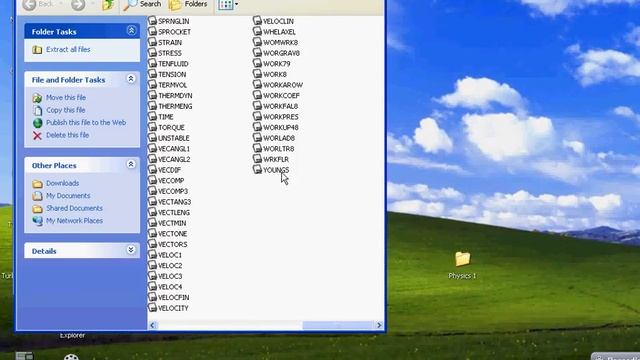Viewport: 640px width, 360px height.
Task: Collapse File and Folder Tasks panel
Action: pos(131,79)
